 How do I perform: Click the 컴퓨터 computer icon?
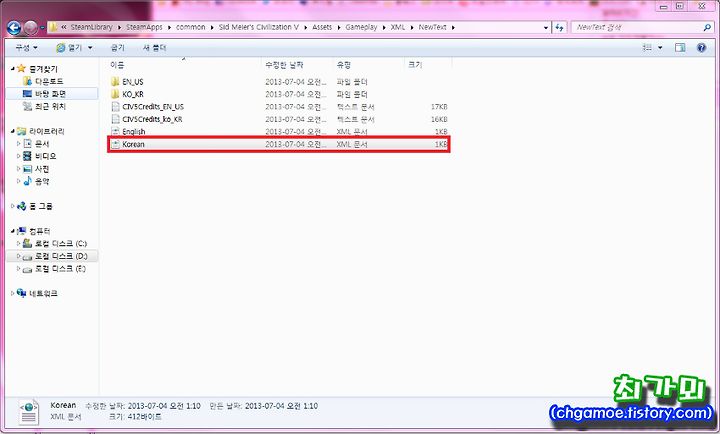[x=21, y=231]
